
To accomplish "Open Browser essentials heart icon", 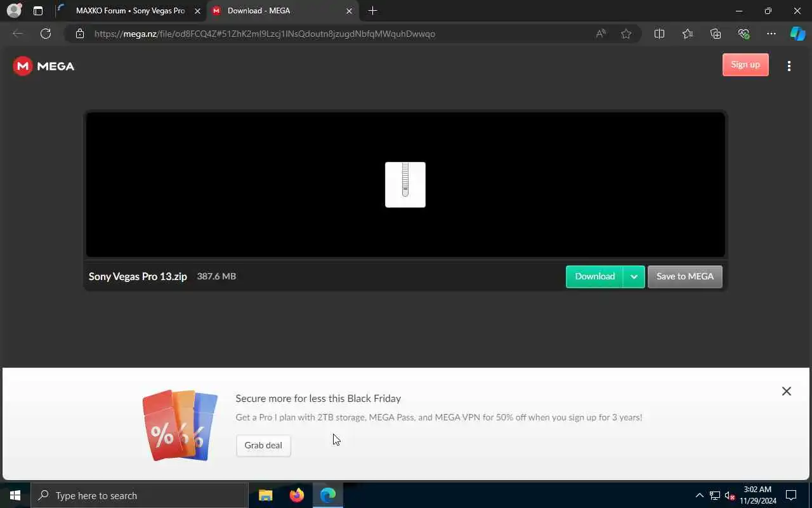I will tap(743, 34).
